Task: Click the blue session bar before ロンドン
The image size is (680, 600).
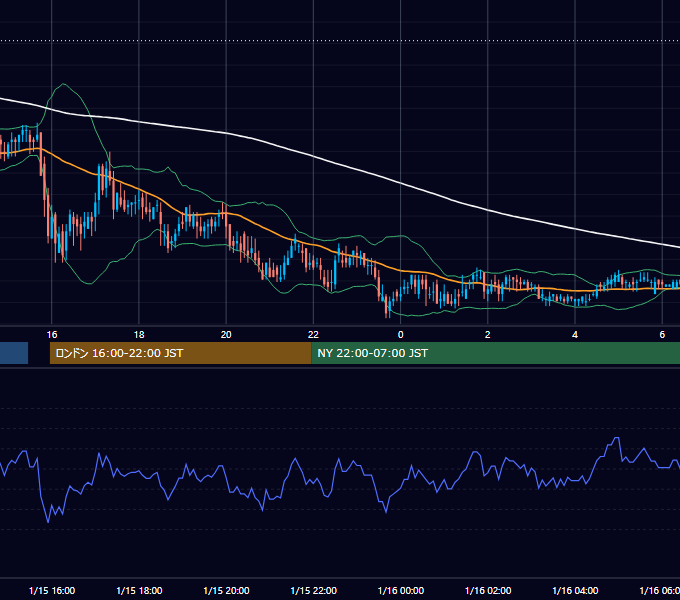Action: [14, 353]
